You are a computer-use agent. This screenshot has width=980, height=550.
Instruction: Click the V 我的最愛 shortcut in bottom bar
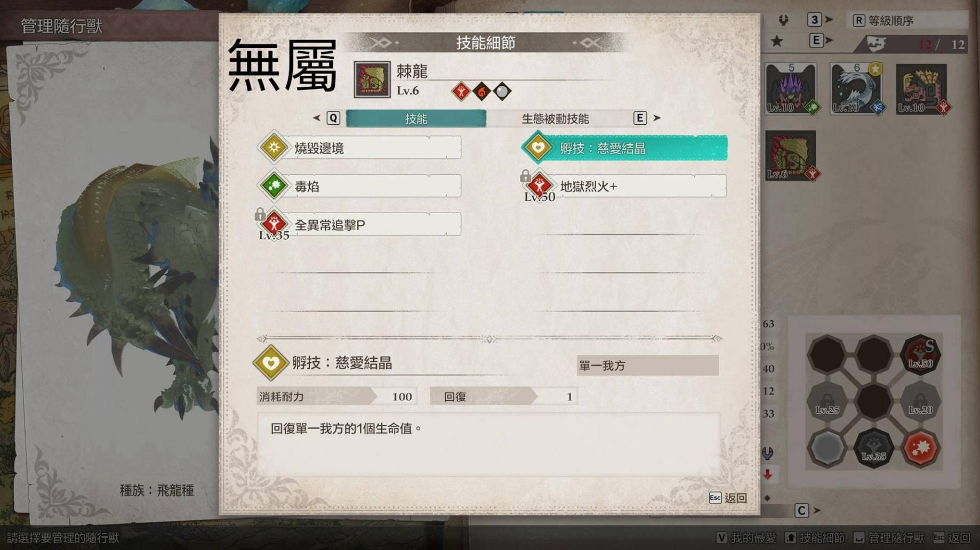(746, 538)
